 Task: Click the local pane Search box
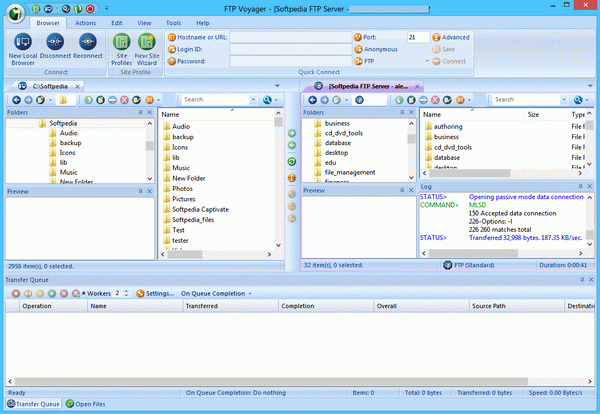(x=215, y=99)
